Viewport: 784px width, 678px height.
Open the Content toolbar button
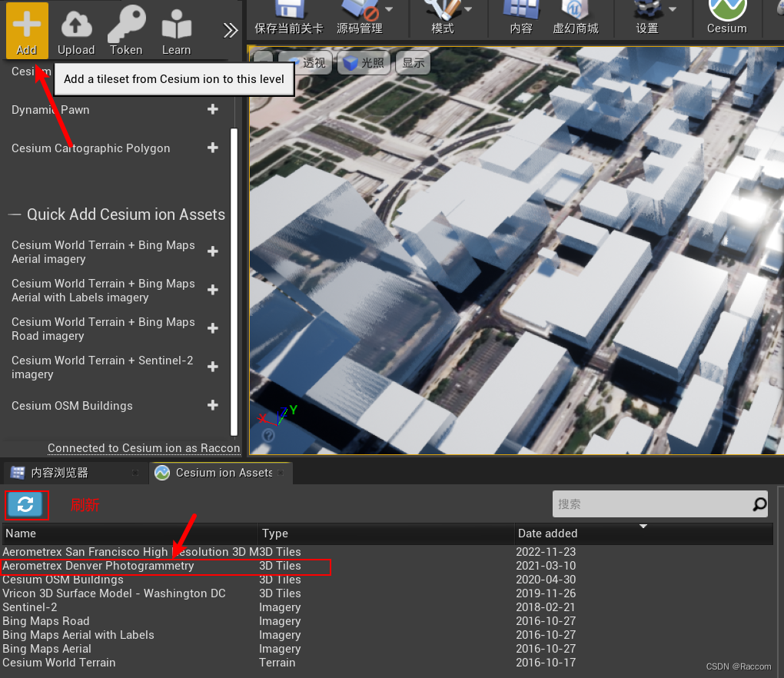coord(521,18)
